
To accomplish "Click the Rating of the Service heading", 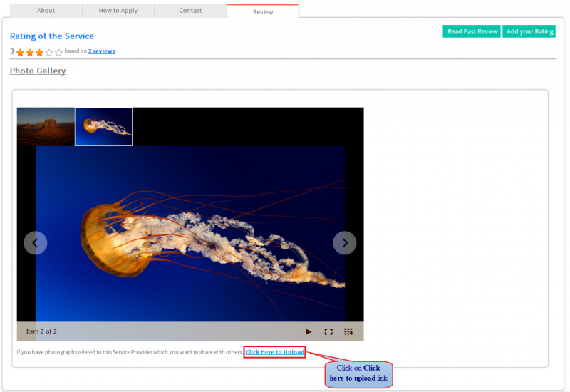I will point(52,36).
